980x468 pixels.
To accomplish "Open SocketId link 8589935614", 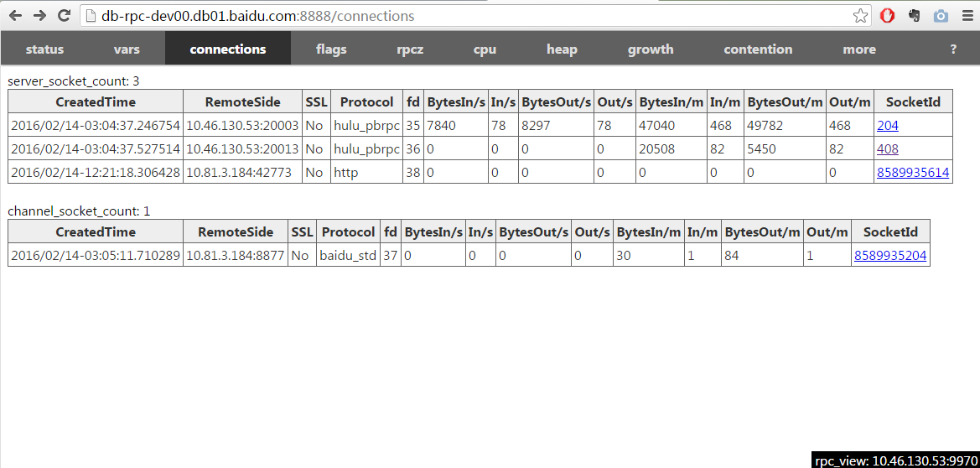I will click(x=912, y=173).
